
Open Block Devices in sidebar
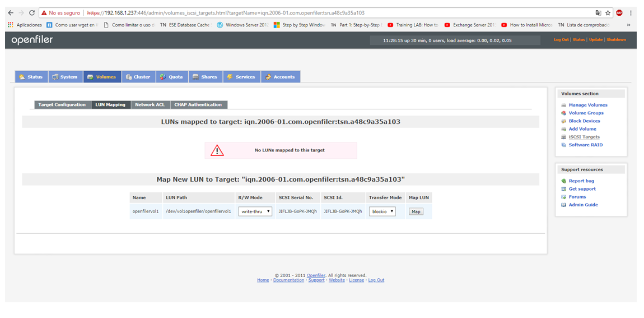585,121
